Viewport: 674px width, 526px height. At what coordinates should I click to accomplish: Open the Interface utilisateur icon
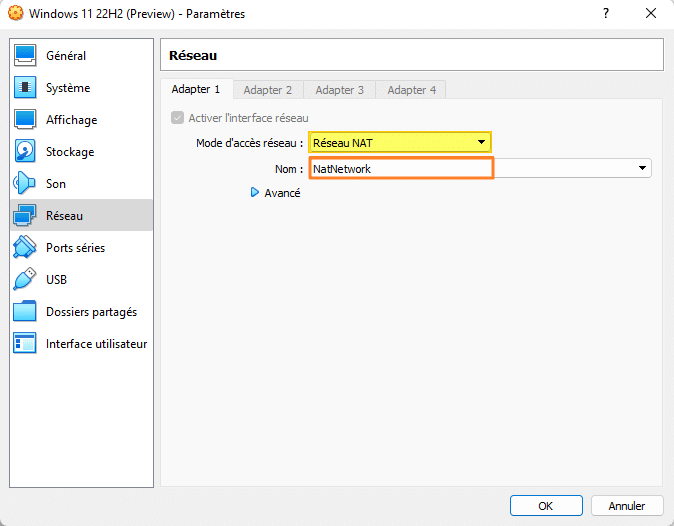(x=25, y=344)
